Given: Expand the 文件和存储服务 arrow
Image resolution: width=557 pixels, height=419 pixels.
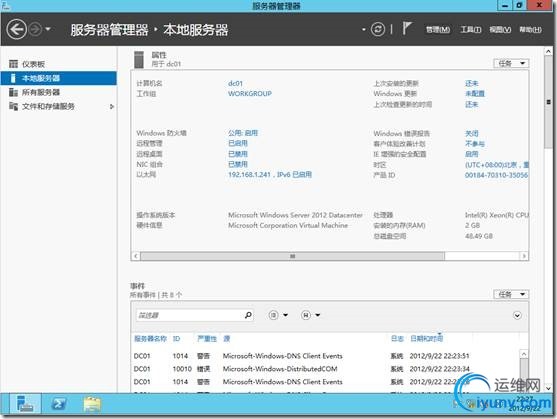Looking at the screenshot, I should tap(112, 106).
